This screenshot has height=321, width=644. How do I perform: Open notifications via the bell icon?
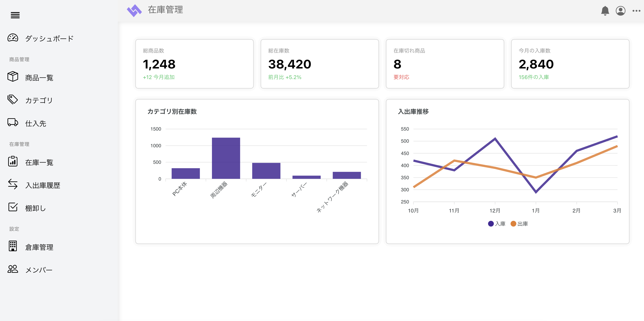tap(605, 11)
